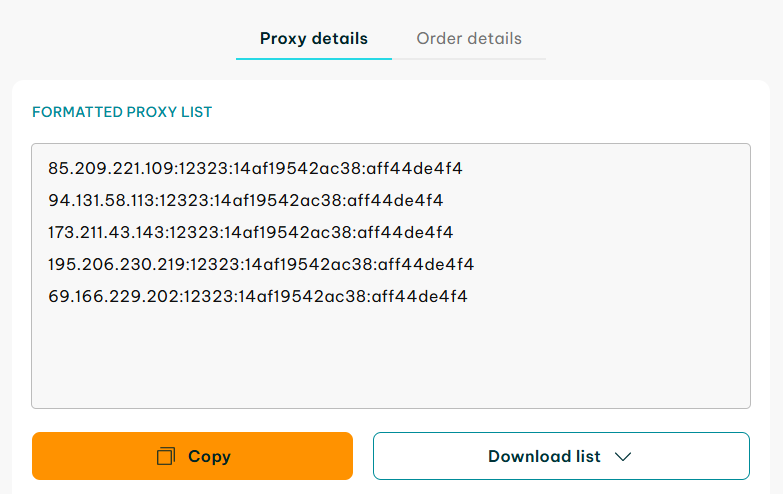
Task: Select the proxy line starting with 173.211.43.143
Action: click(x=251, y=232)
